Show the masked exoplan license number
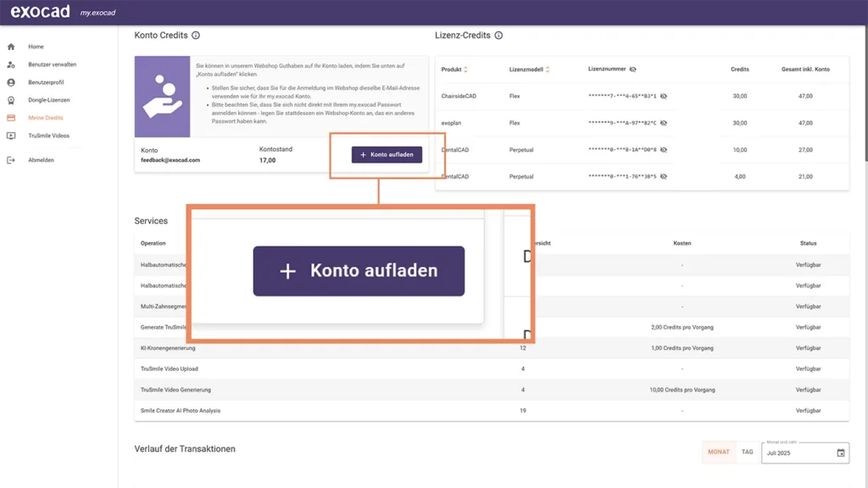Viewport: 868px width, 488px height. click(664, 123)
